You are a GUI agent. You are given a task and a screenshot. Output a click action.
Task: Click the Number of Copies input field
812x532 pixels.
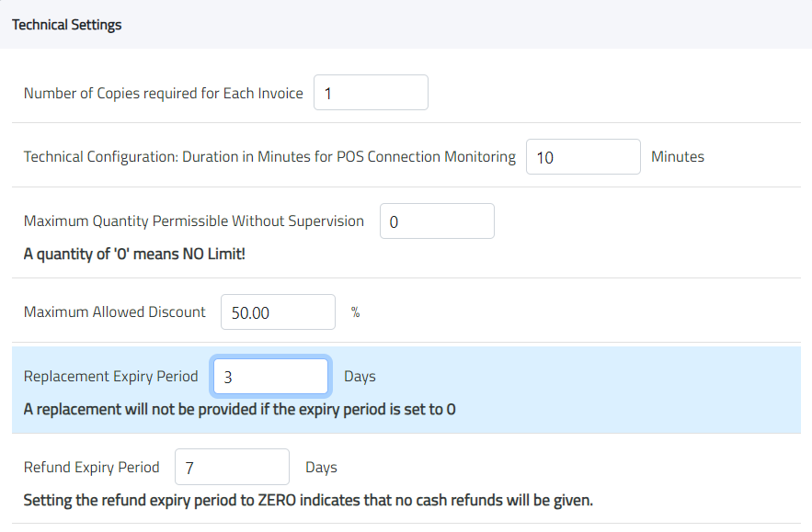[371, 92]
